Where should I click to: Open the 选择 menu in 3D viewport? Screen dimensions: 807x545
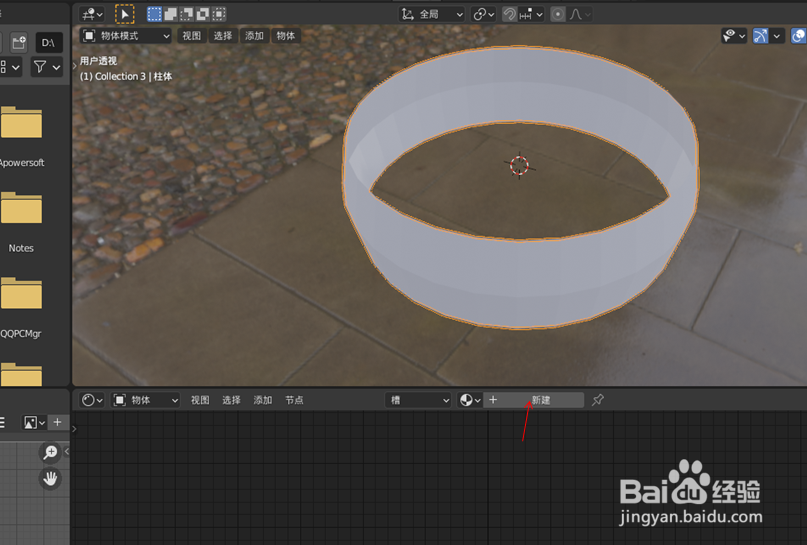[x=223, y=36]
